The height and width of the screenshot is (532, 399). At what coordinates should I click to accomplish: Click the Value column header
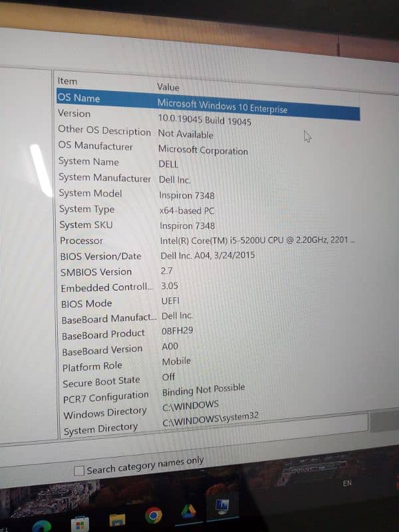point(168,87)
